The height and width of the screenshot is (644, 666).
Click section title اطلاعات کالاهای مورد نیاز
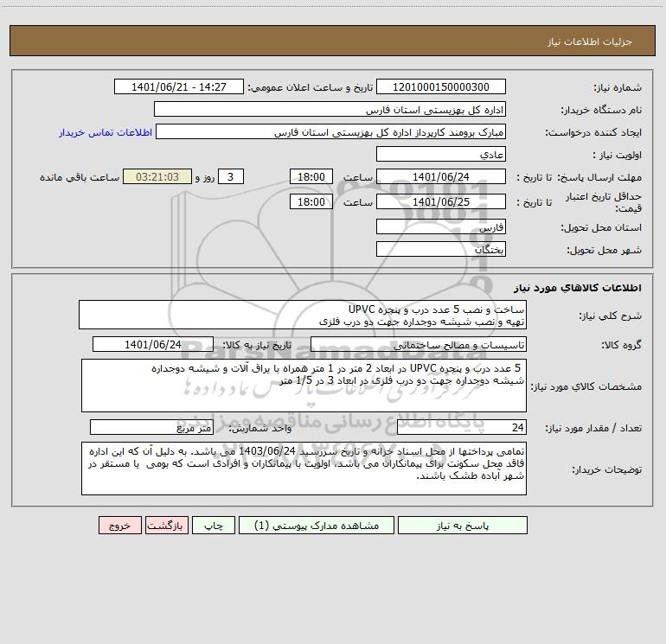(x=577, y=288)
